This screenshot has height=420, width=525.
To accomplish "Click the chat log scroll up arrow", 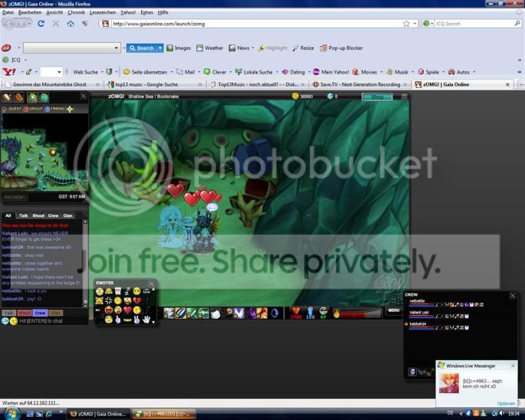I will pyautogui.click(x=85, y=222).
